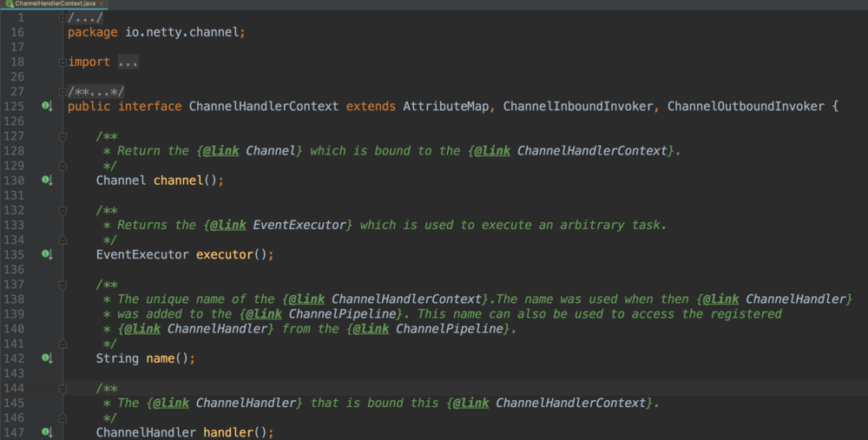Click the folded import ellipsis placeholder

click(128, 62)
